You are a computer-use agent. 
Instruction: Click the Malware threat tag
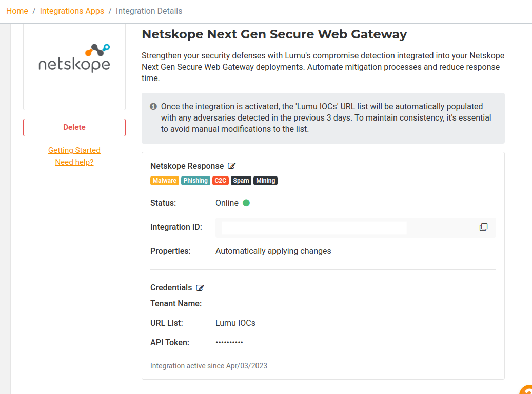pos(164,181)
